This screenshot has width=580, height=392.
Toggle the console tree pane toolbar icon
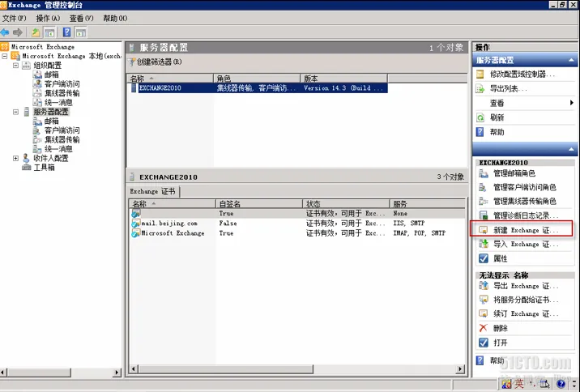point(49,32)
